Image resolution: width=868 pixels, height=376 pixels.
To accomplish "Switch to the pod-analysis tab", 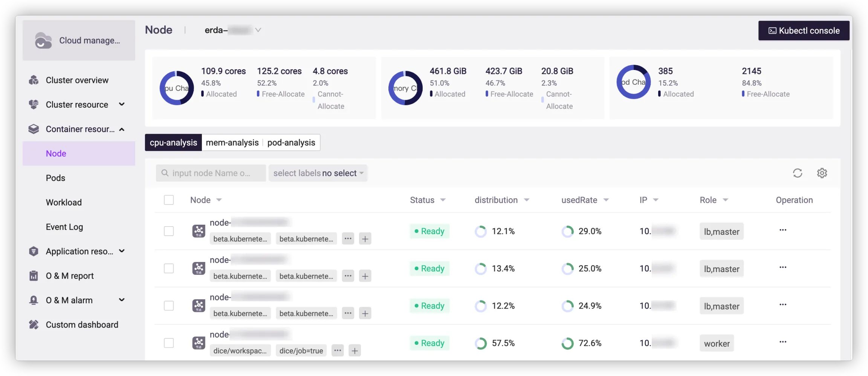I will 291,143.
